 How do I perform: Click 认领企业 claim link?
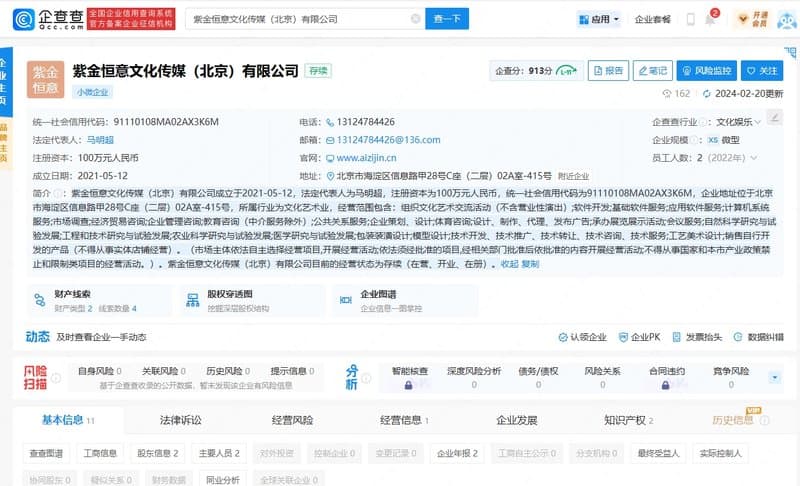583,337
